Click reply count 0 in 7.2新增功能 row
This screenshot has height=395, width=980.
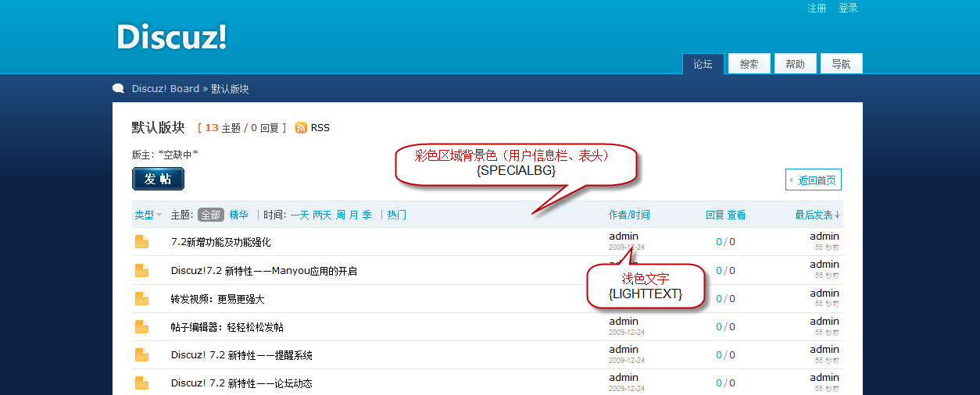pyautogui.click(x=719, y=242)
